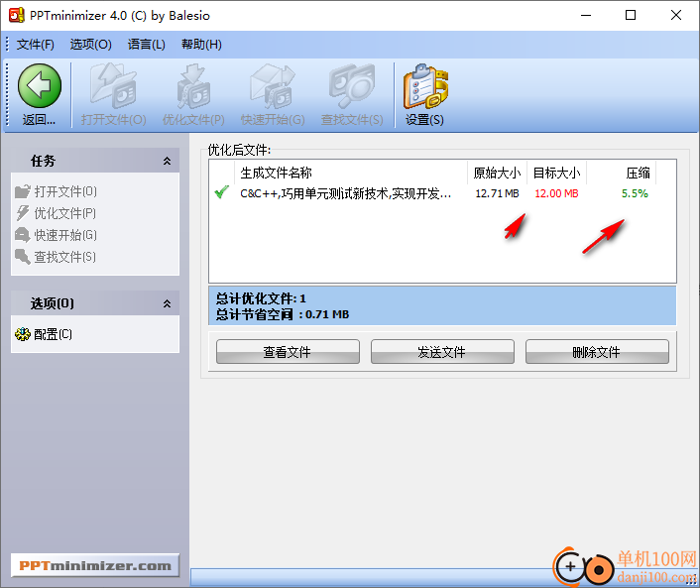Click the 12.71 MB original size value

pos(498,193)
